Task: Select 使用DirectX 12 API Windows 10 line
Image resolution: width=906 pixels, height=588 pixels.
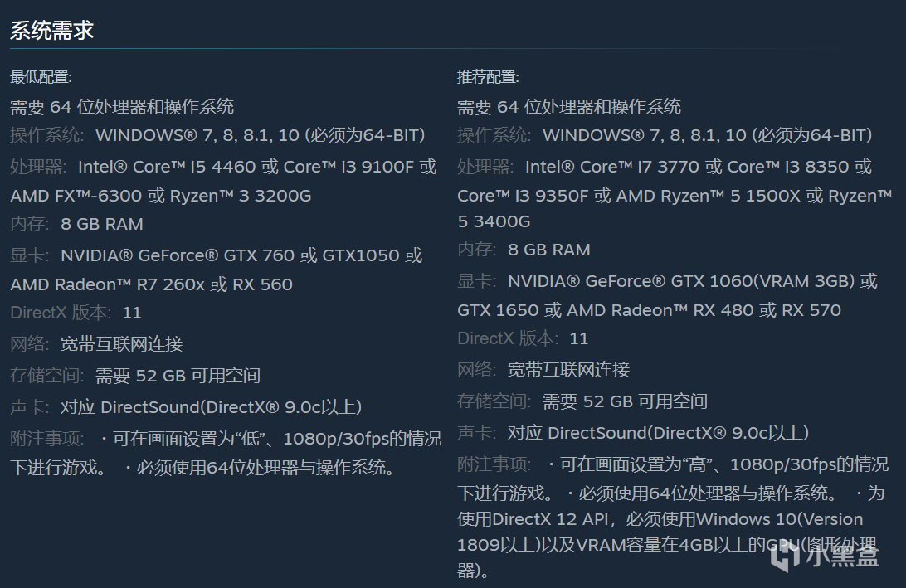Action: 660,519
